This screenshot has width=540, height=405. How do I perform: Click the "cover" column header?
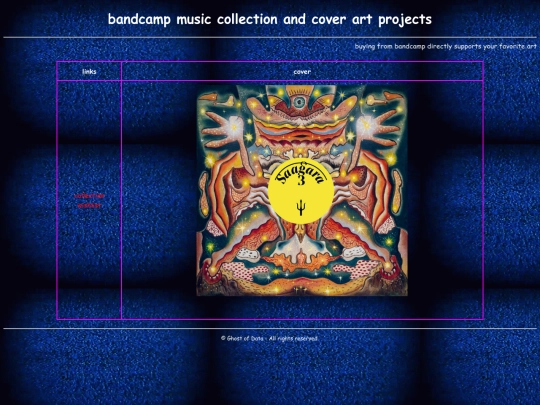[x=302, y=72]
